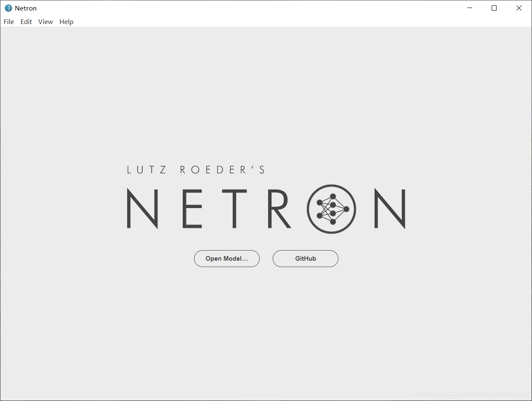Open the View menu
This screenshot has height=401, width=532.
point(45,22)
